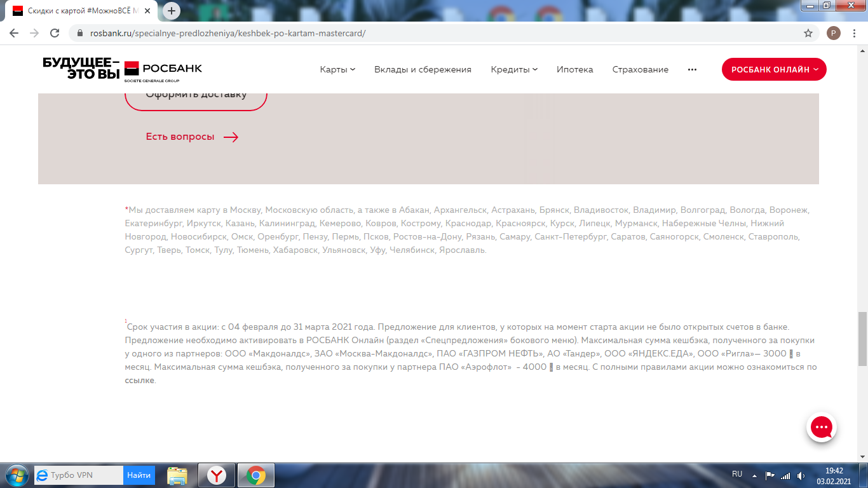Open Chrome's three-dot menu
Viewport: 868px width, 488px height.
855,33
